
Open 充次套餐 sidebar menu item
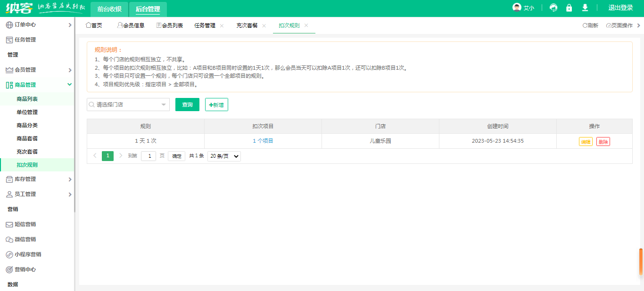tap(27, 152)
